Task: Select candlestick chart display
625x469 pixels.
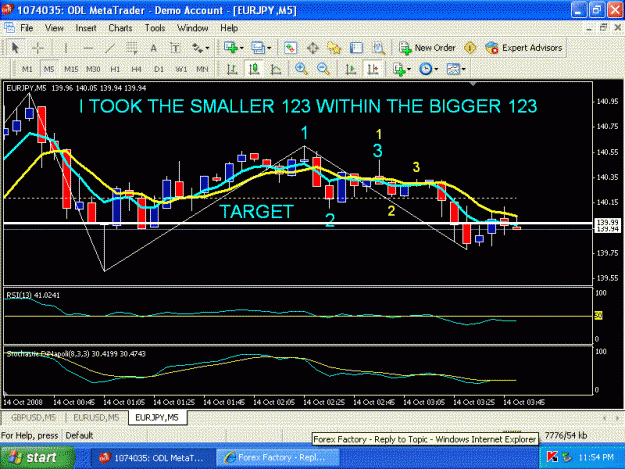Action: [x=254, y=69]
